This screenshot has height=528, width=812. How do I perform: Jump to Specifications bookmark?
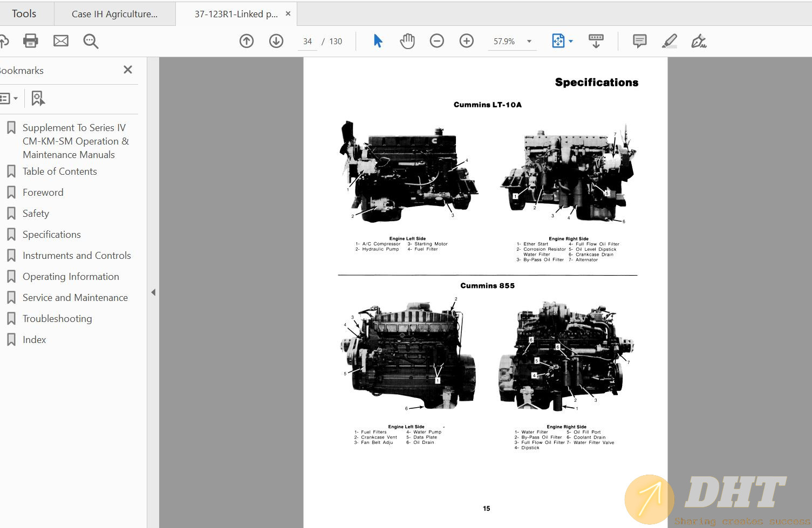point(52,235)
